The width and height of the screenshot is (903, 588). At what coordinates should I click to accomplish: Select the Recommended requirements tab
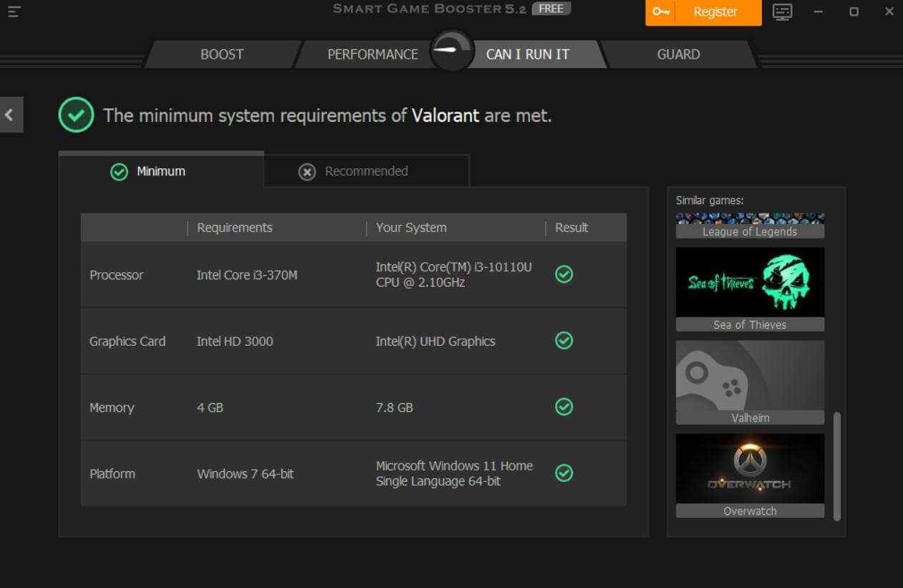click(367, 171)
